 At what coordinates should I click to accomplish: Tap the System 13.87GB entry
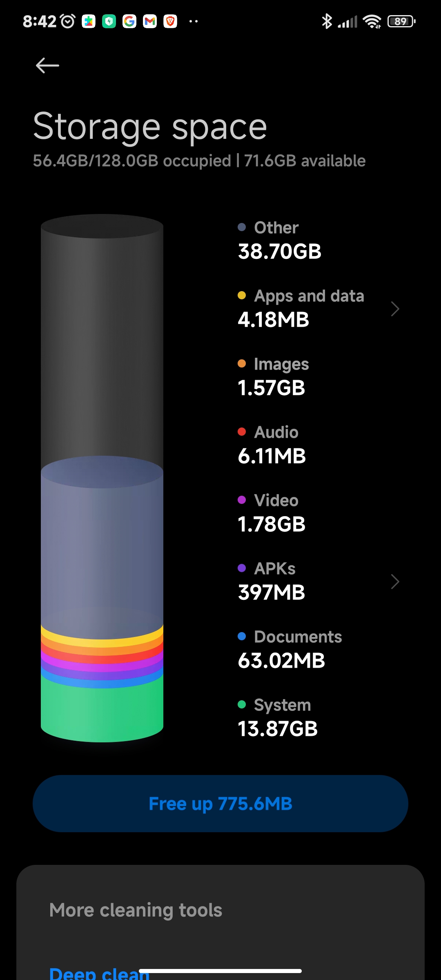pos(278,717)
